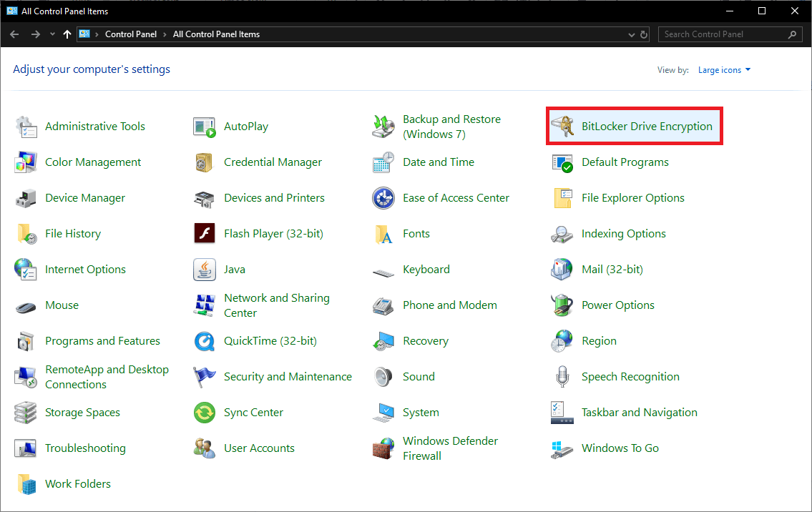Navigate to Control Panel in the breadcrumb
The width and height of the screenshot is (812, 512).
pyautogui.click(x=131, y=34)
